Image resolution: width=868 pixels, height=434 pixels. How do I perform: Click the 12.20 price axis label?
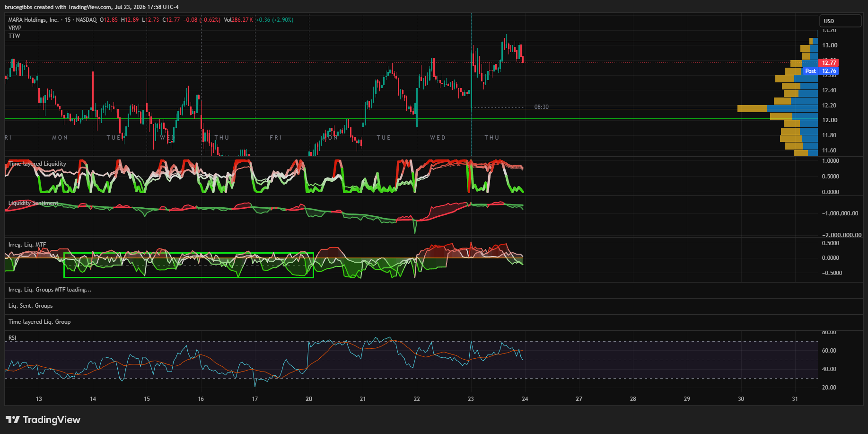pos(830,106)
